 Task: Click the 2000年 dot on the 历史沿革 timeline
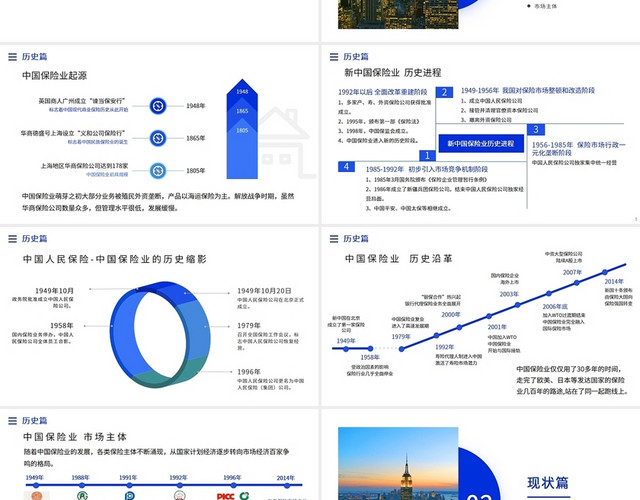pos(459,327)
